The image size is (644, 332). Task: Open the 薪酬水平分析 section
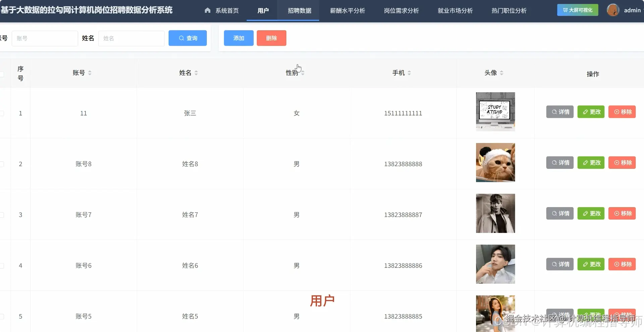tap(347, 10)
